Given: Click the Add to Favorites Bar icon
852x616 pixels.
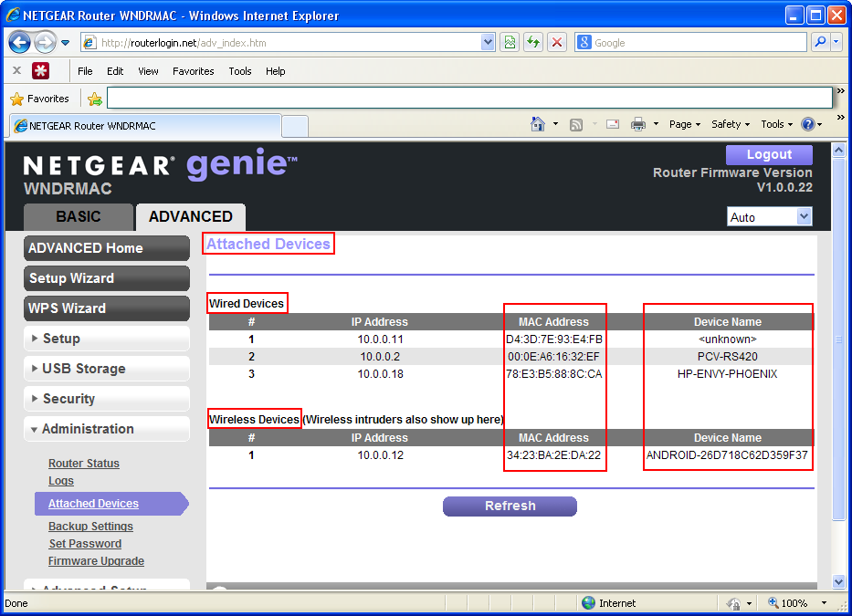Looking at the screenshot, I should click(95, 99).
